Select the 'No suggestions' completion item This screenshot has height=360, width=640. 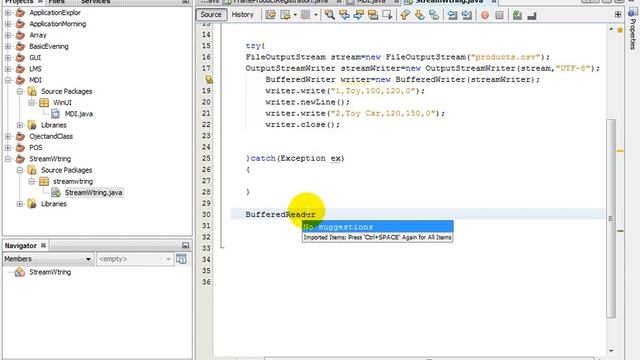click(378, 227)
